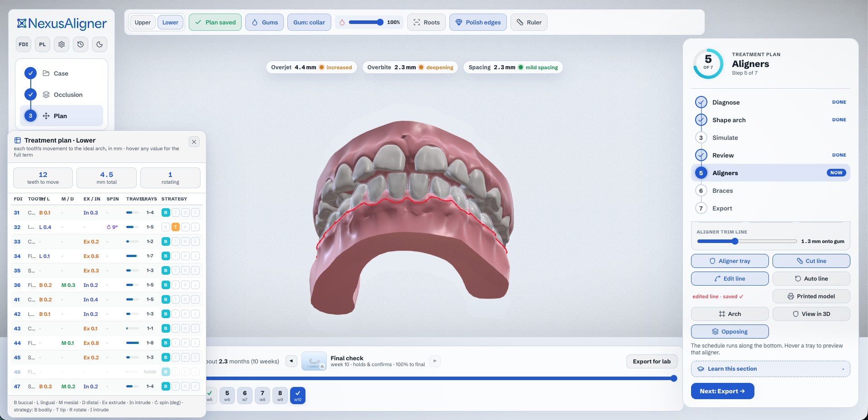Click the Overjet 4.4 mm increased badge
This screenshot has height=420, width=868.
click(311, 67)
